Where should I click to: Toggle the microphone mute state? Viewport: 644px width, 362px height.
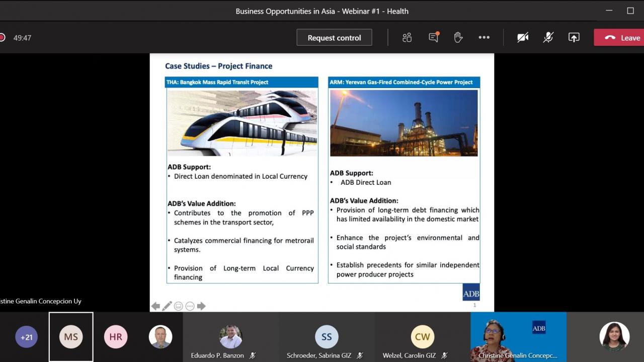coord(548,37)
